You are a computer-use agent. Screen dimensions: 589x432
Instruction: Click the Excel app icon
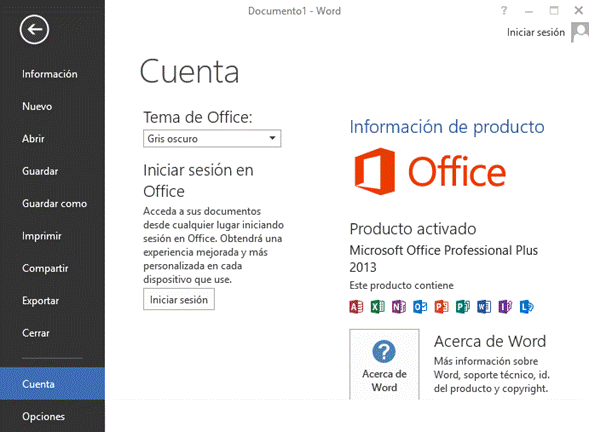coord(378,307)
